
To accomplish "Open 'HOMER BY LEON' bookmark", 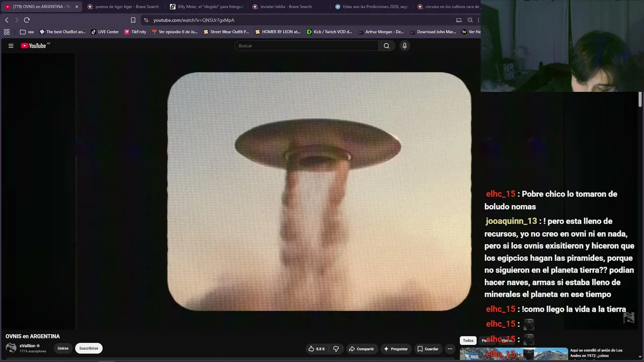I will pyautogui.click(x=278, y=32).
